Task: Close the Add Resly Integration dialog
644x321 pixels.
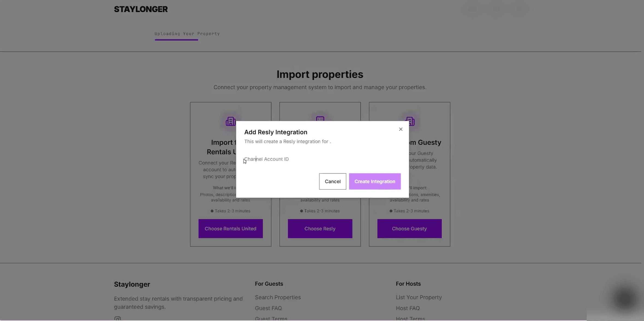Action: tap(401, 129)
